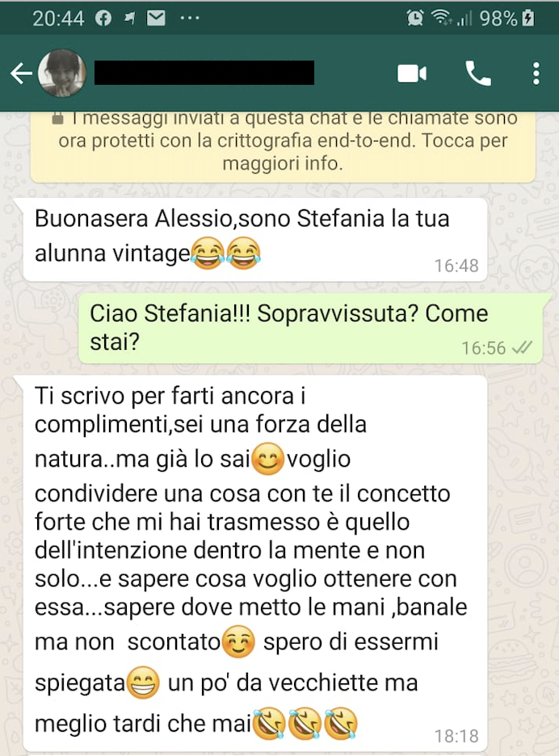Tap the mail notification icon in status bar
The height and width of the screenshot is (756, 559).
(x=156, y=19)
